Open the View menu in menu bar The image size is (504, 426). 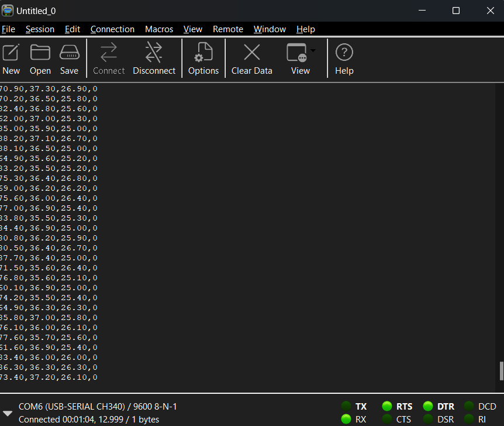193,29
